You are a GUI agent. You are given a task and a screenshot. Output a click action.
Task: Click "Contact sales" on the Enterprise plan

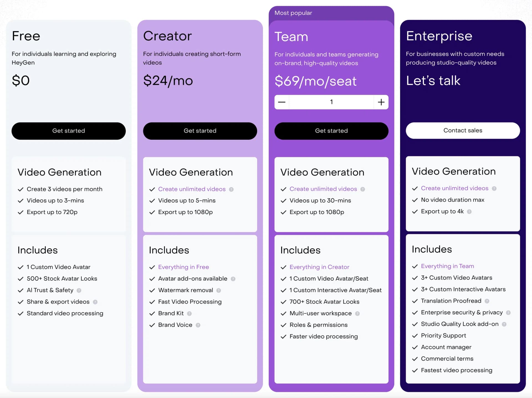coord(462,130)
